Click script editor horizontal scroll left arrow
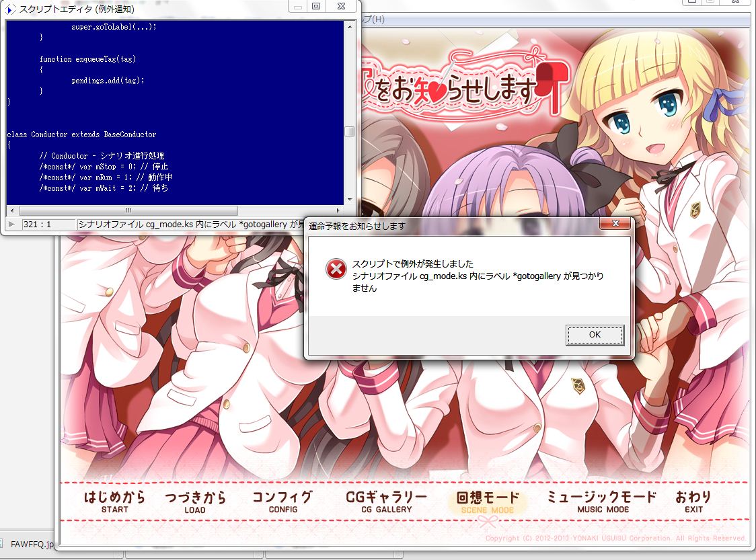The height and width of the screenshot is (560, 756). tap(12, 210)
